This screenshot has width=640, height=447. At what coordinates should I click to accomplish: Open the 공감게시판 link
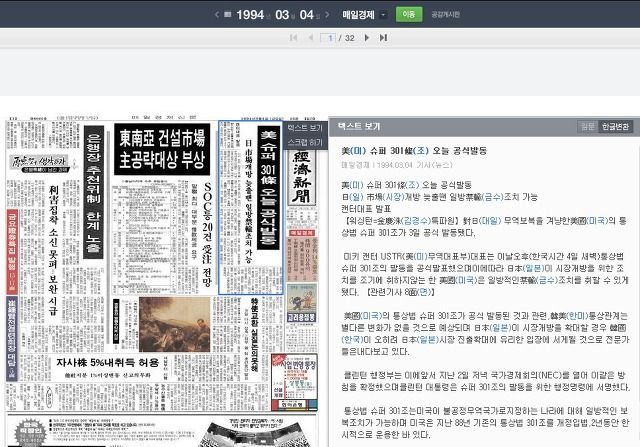click(x=445, y=14)
